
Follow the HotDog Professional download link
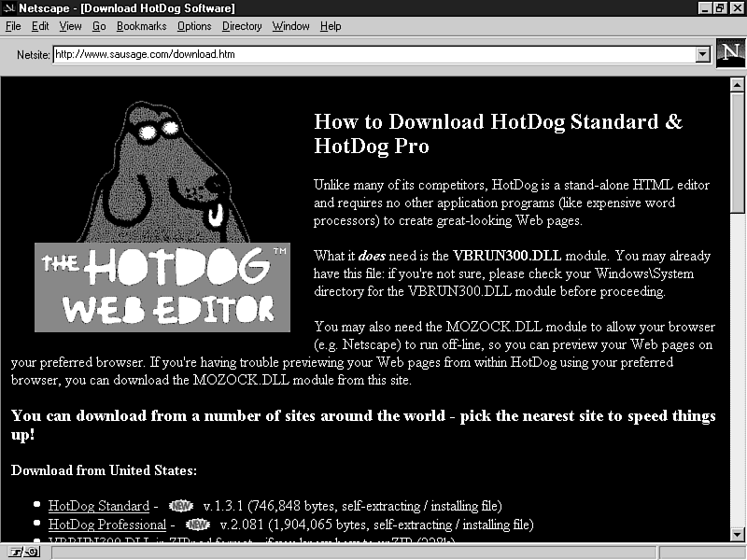(107, 525)
